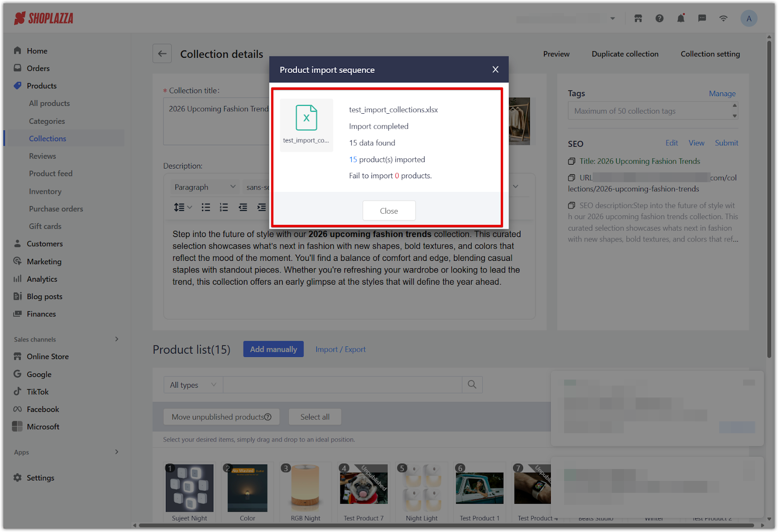Go to Analytics in the sidebar
The height and width of the screenshot is (532, 778).
(42, 279)
